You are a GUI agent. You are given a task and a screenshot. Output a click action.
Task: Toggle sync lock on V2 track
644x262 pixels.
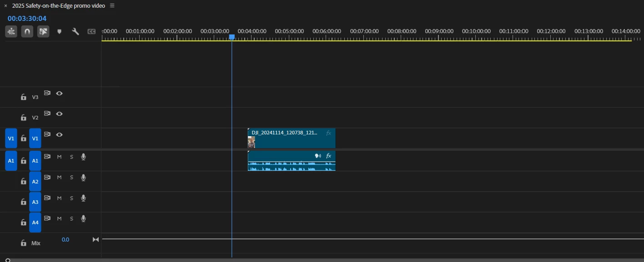47,113
